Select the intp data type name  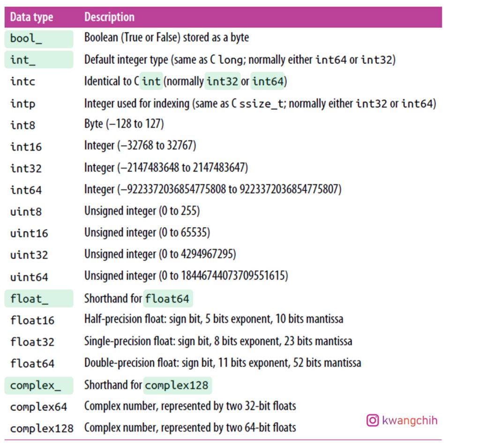pyautogui.click(x=22, y=104)
